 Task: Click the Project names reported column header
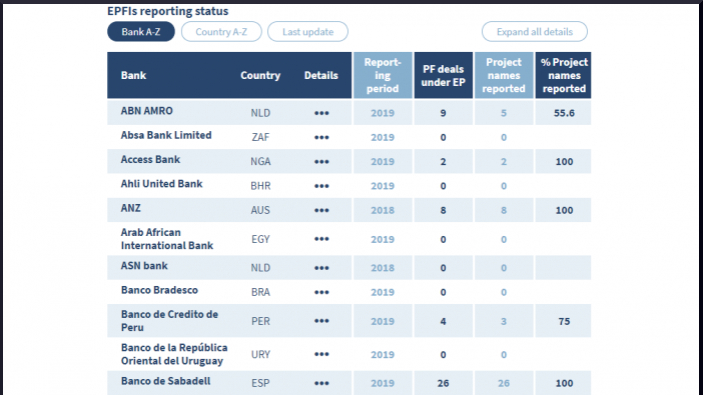[x=503, y=75]
